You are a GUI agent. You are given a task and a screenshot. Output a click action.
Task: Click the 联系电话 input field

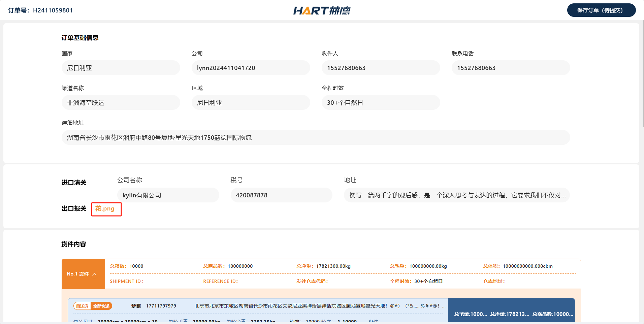tap(511, 68)
